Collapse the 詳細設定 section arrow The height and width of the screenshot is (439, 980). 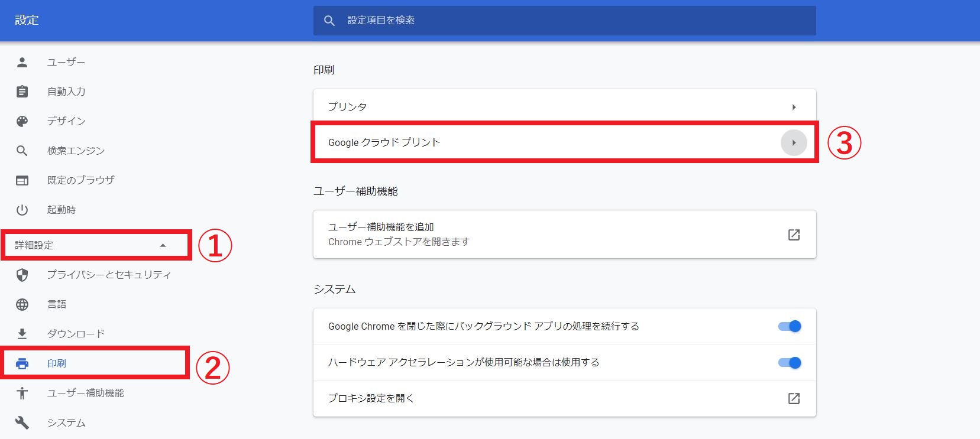click(163, 245)
